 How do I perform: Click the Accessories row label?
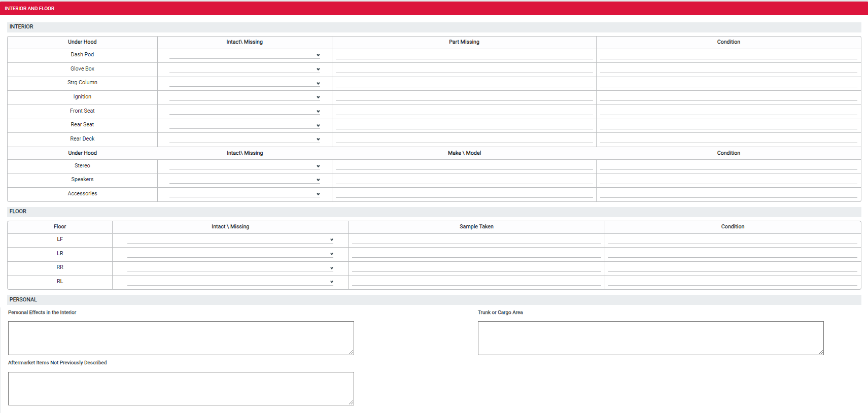point(82,194)
